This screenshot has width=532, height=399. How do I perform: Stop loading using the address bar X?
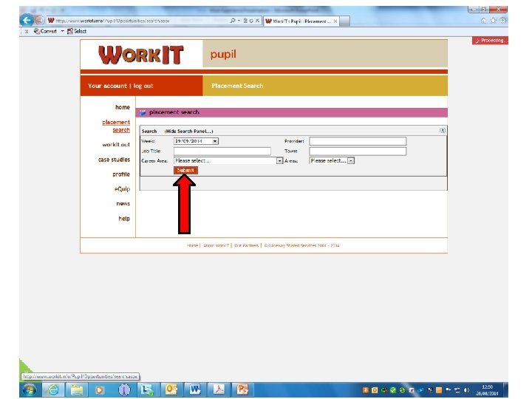pos(258,21)
